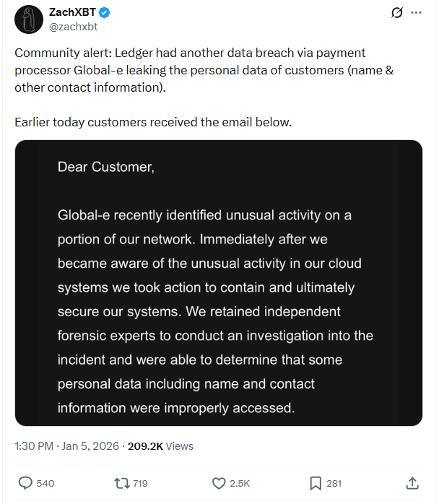This screenshot has height=504, width=439.
Task: View the 209.2K Views analytics
Action: pyautogui.click(x=160, y=446)
